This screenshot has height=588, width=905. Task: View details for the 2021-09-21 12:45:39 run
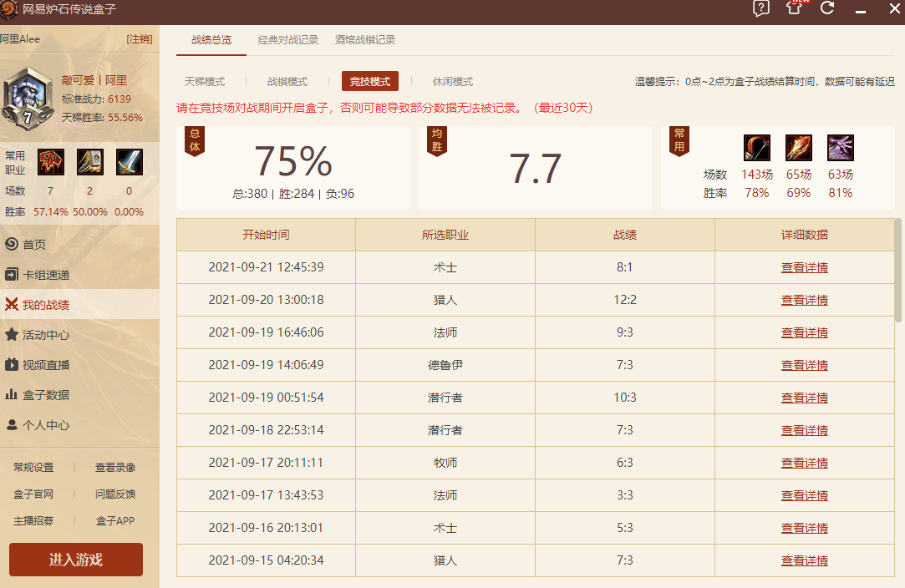coord(805,267)
